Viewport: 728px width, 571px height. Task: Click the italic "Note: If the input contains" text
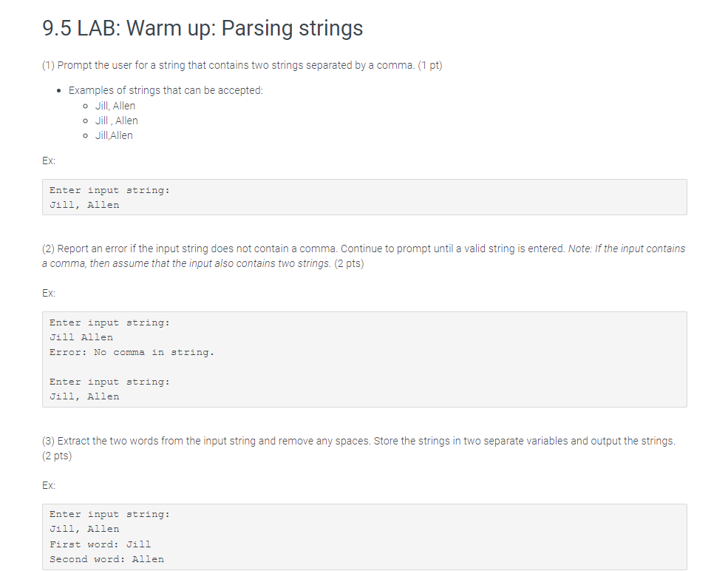coord(627,249)
